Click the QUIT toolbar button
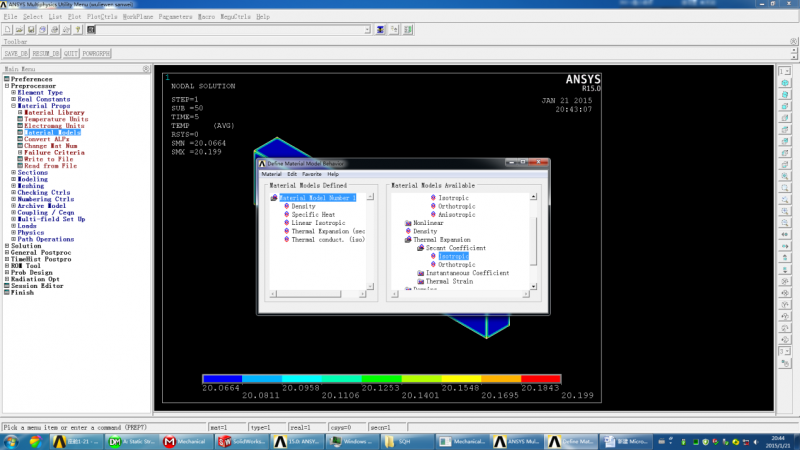800x450 pixels. tap(71, 54)
